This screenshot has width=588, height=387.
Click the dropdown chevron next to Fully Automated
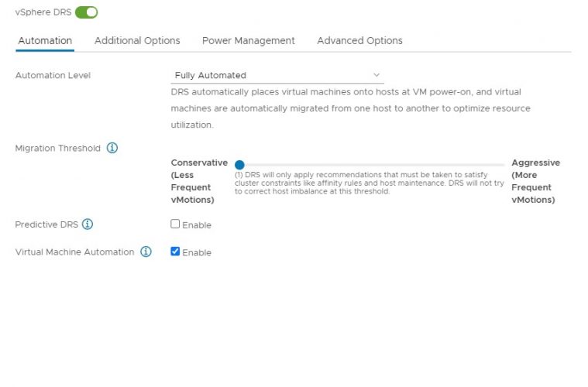377,75
